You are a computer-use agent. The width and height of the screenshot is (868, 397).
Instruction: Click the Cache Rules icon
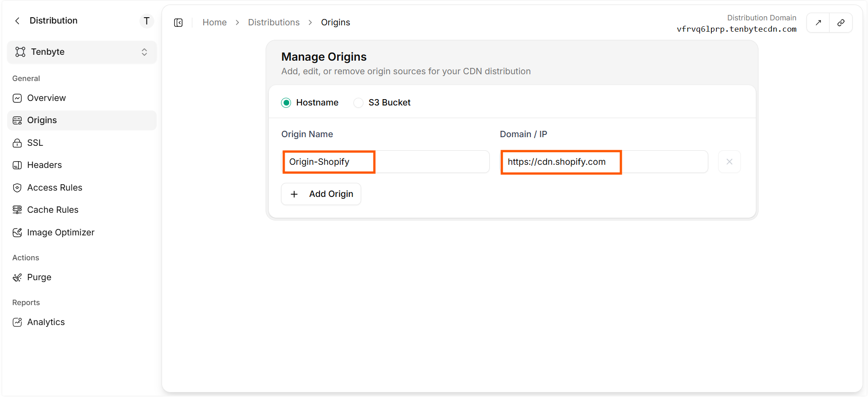click(17, 210)
